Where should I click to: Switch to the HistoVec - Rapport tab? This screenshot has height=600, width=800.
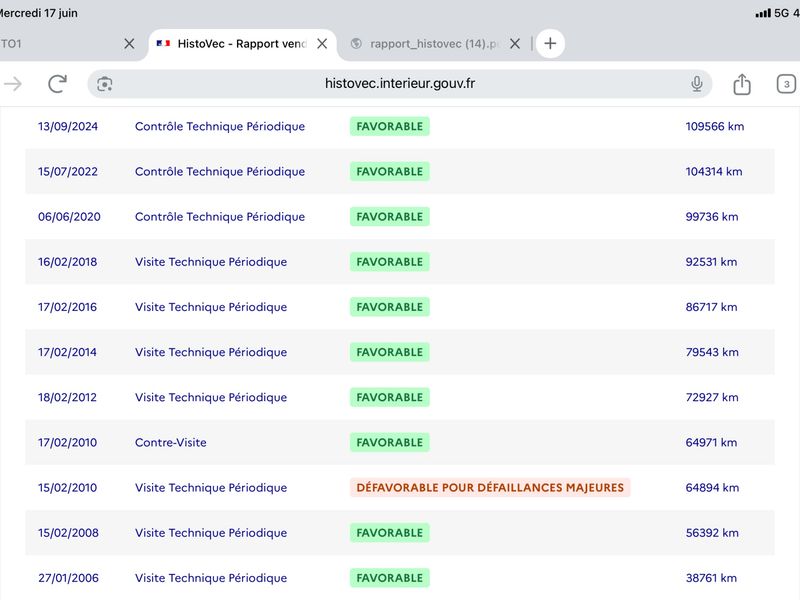tap(242, 44)
